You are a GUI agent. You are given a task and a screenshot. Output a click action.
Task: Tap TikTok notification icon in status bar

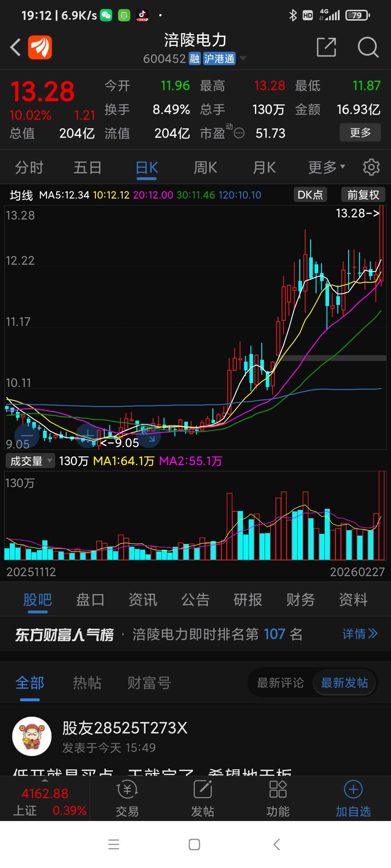(142, 15)
